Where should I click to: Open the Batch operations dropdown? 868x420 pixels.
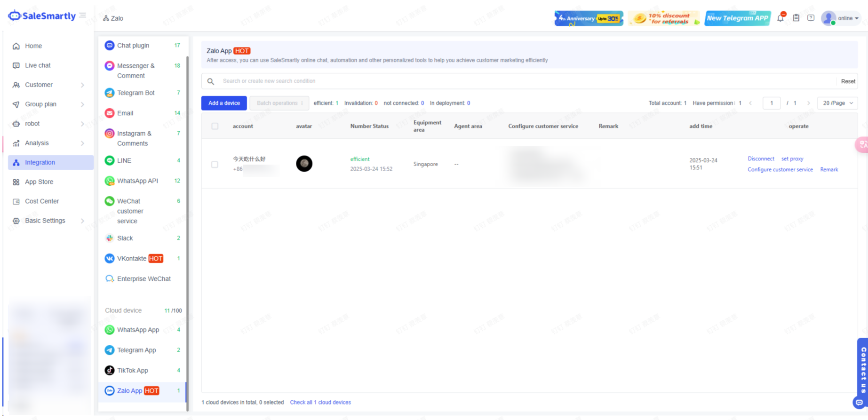(x=279, y=103)
